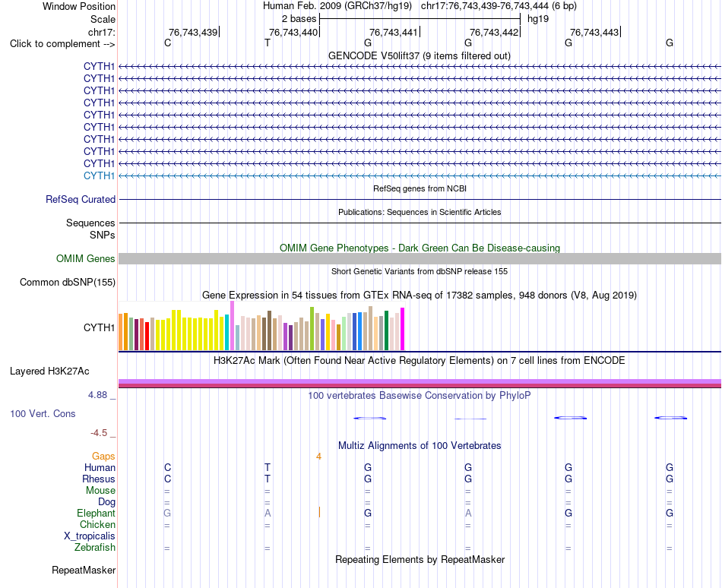The height and width of the screenshot is (588, 722).
Task: Select the Chicken alignment row label
Action: pos(97,524)
